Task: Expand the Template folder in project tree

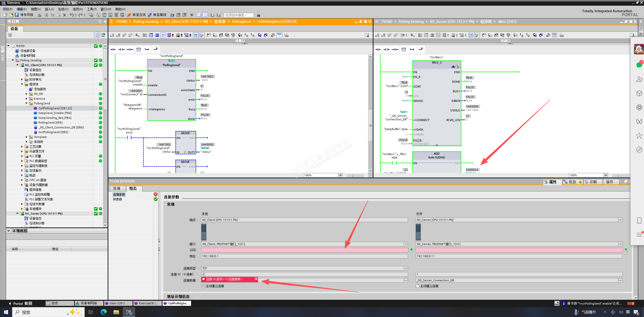Action: 27,137
